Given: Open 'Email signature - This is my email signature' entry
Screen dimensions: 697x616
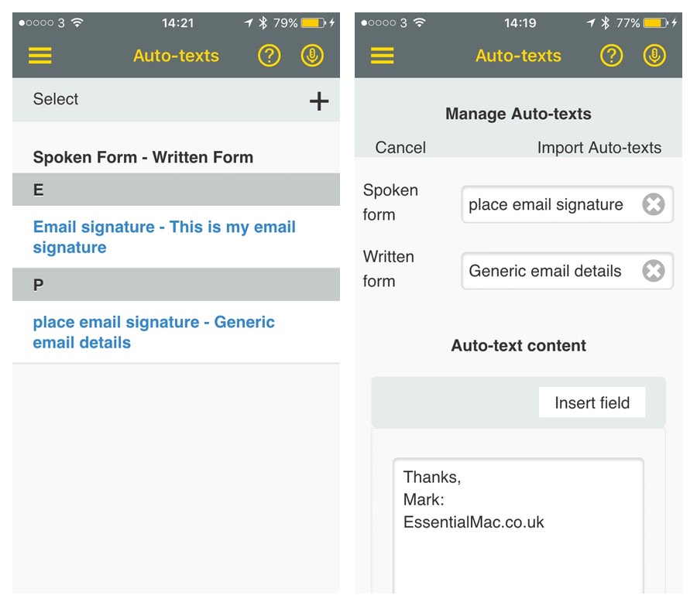Looking at the screenshot, I should point(164,237).
